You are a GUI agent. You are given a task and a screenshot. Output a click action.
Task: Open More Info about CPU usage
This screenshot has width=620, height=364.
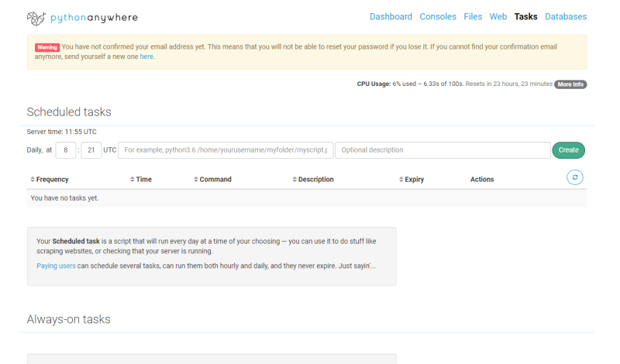pos(570,84)
